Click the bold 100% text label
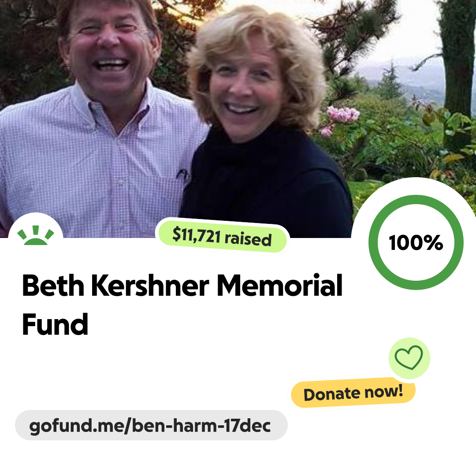476x476 pixels. tap(416, 242)
